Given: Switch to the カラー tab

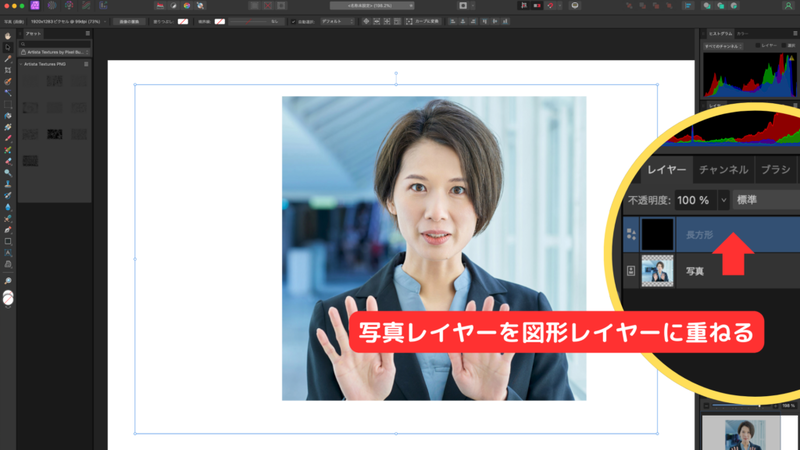Looking at the screenshot, I should click(742, 34).
